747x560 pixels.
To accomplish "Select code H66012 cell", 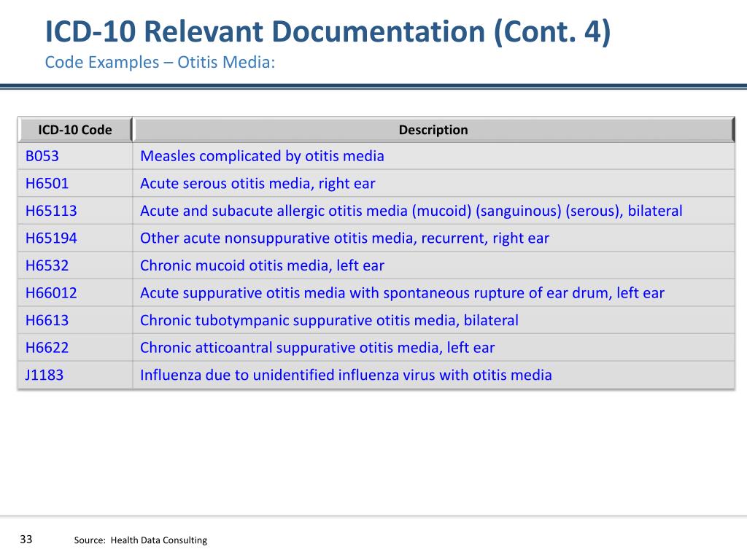I will 75,293.
